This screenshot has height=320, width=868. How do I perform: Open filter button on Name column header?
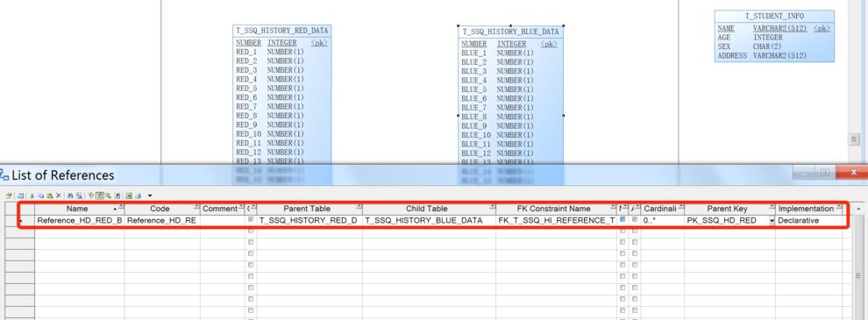click(121, 207)
